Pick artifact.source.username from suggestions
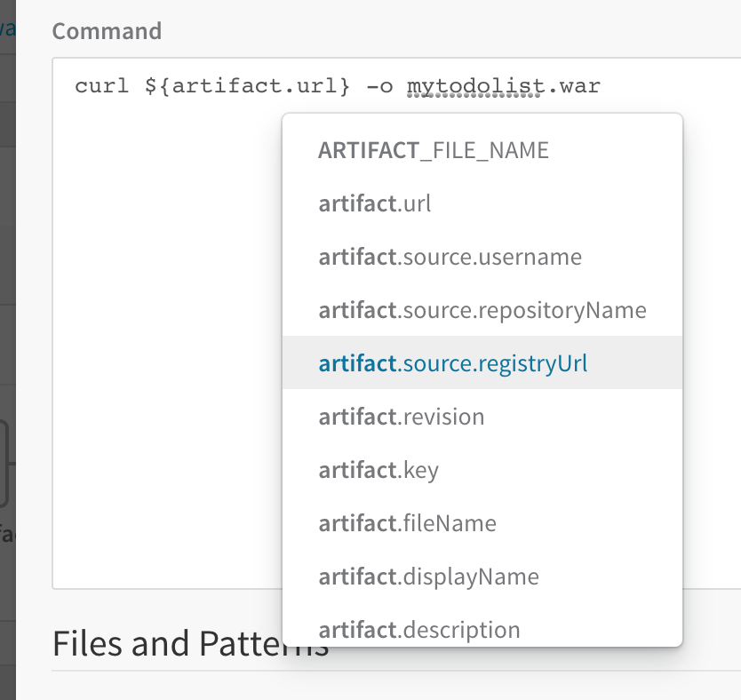The image size is (741, 700). (482, 257)
